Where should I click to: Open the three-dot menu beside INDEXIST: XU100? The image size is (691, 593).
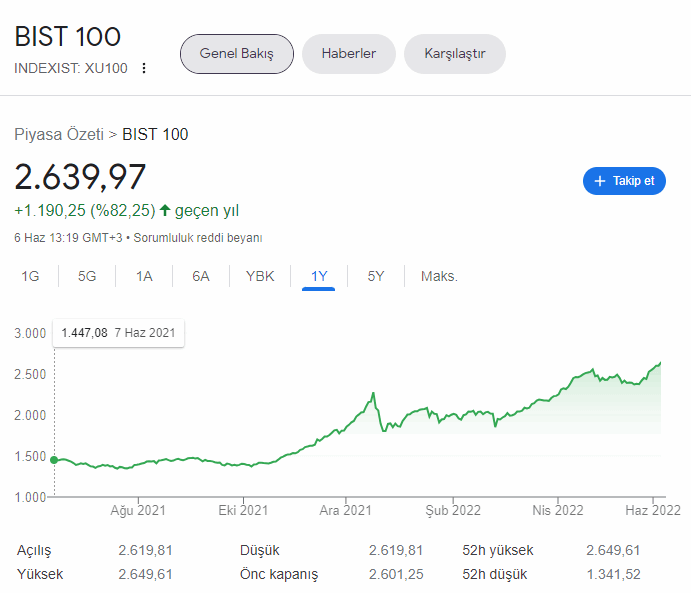tap(144, 68)
